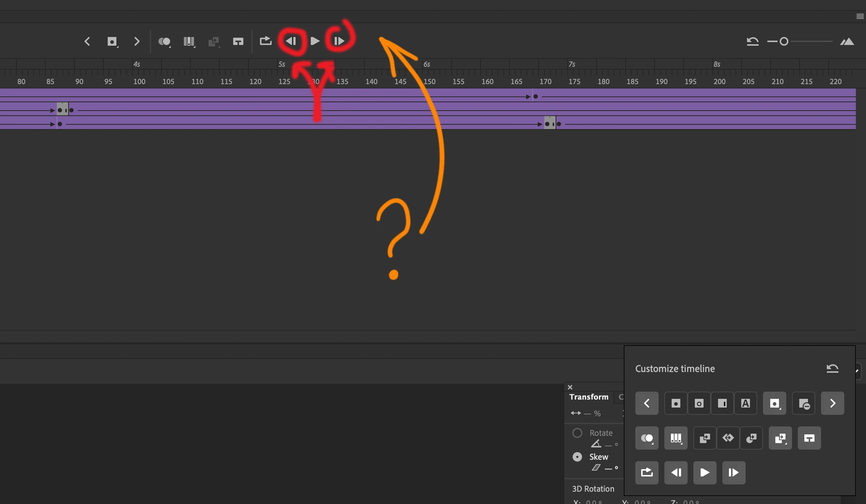Click the Center Frame icon in the top toolbar
Viewport: 866px width, 504px height.
click(238, 42)
